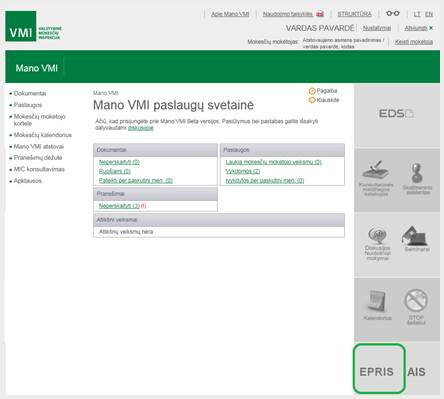Click the 'Mano VMI paslaugų svetainė' heading
This screenshot has width=444, height=399.
click(173, 105)
